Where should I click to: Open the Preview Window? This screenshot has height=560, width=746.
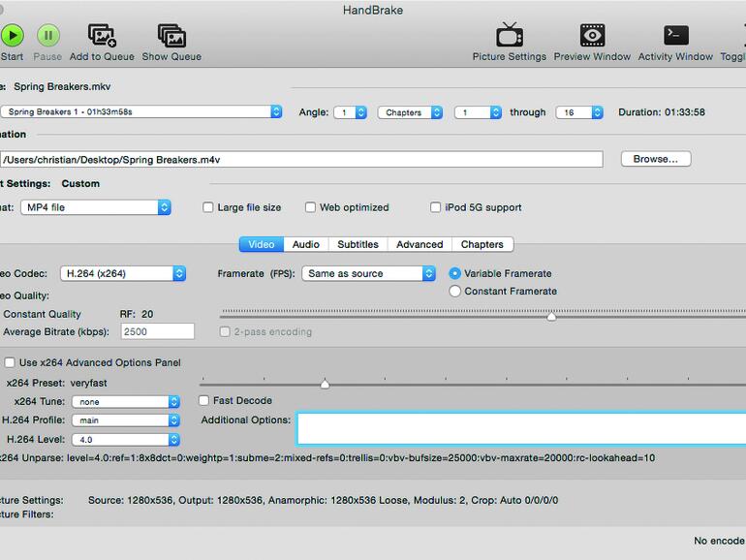click(x=592, y=35)
